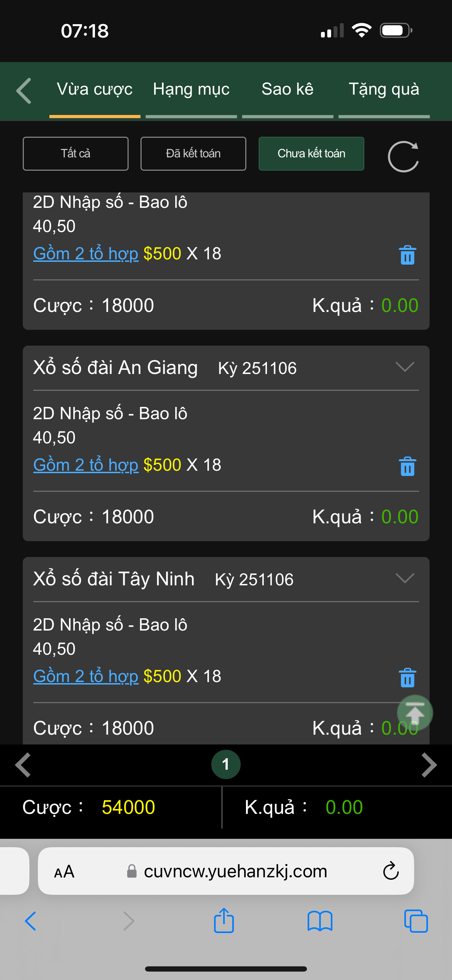
Task: Go to next page of bets
Action: (429, 765)
